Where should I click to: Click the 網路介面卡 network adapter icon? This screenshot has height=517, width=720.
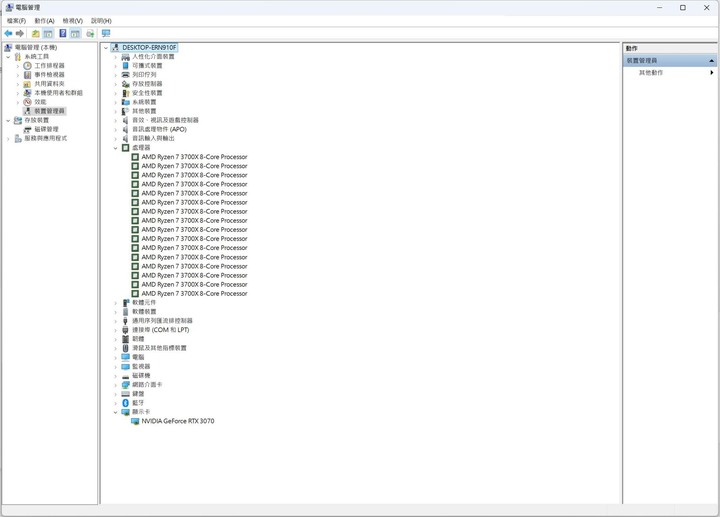(125, 385)
